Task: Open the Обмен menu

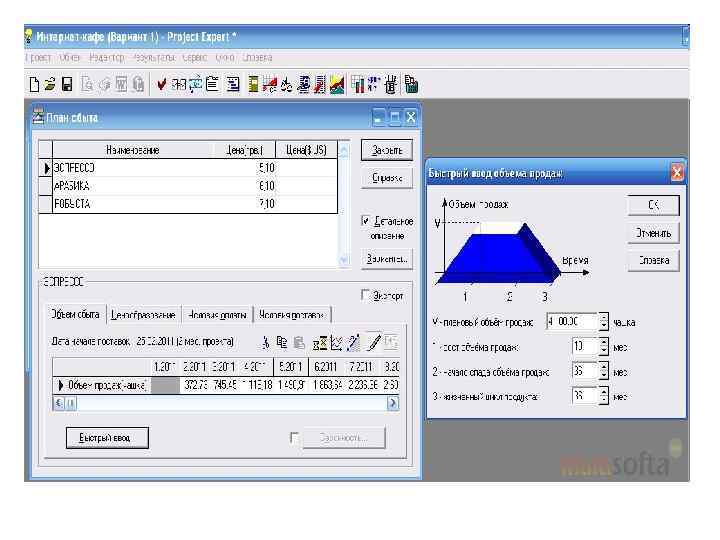Action: [x=70, y=58]
